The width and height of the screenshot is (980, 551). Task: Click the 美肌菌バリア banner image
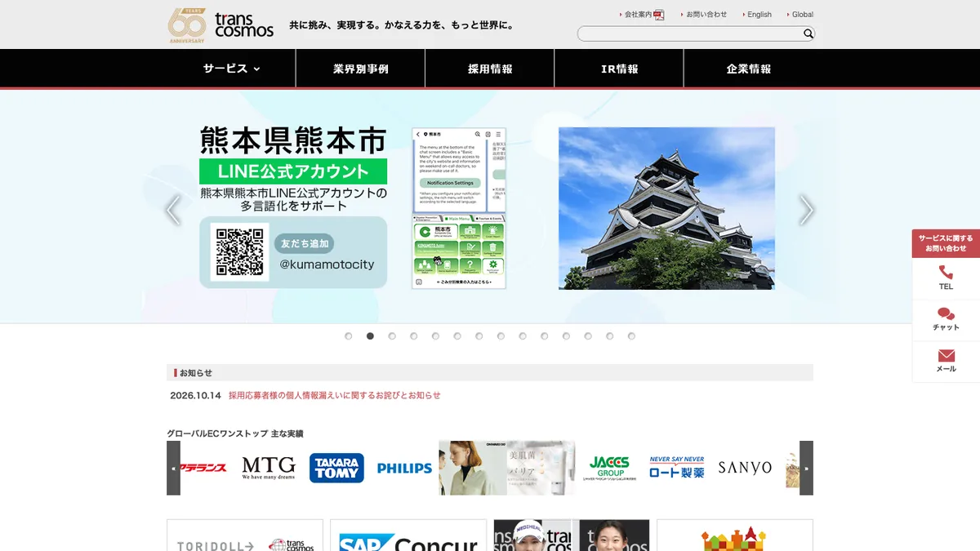[506, 468]
